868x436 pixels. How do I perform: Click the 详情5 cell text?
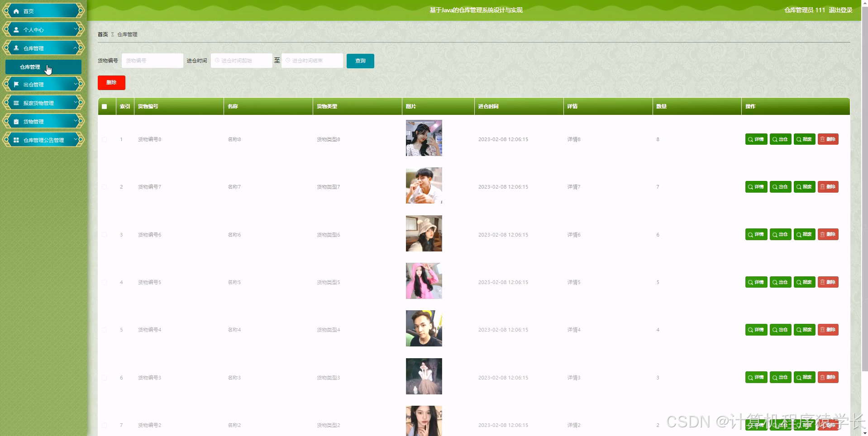(574, 282)
